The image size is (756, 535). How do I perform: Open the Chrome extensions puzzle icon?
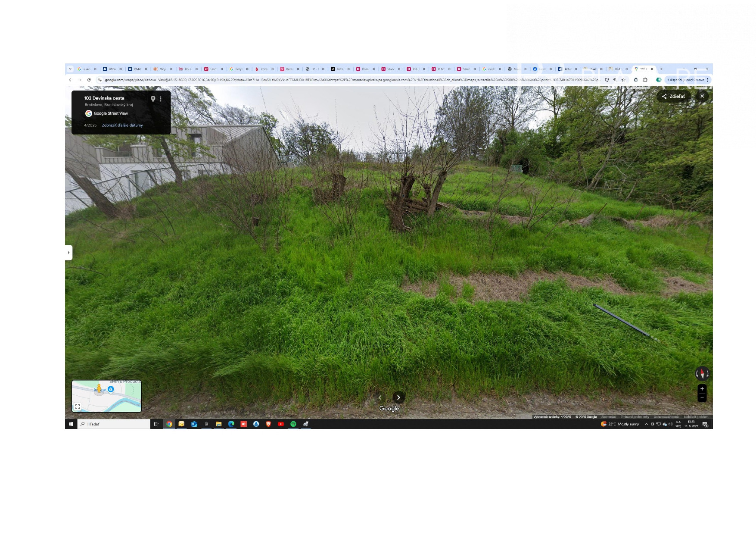point(645,80)
